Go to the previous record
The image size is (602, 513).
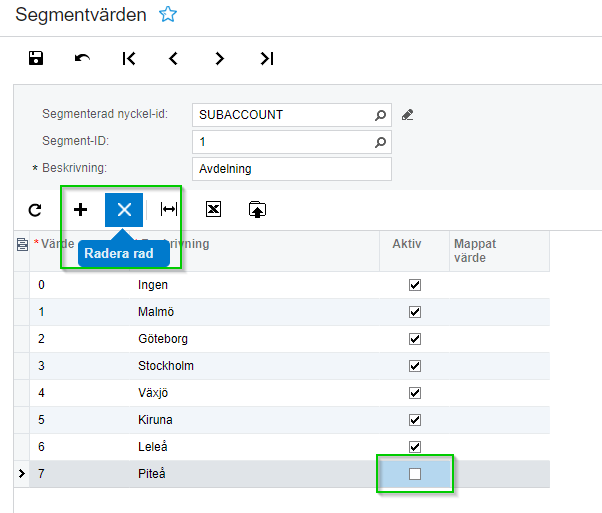[x=174, y=59]
